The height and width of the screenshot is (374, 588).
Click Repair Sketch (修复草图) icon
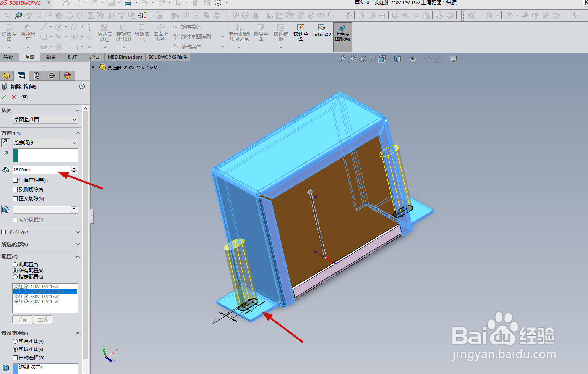click(261, 33)
